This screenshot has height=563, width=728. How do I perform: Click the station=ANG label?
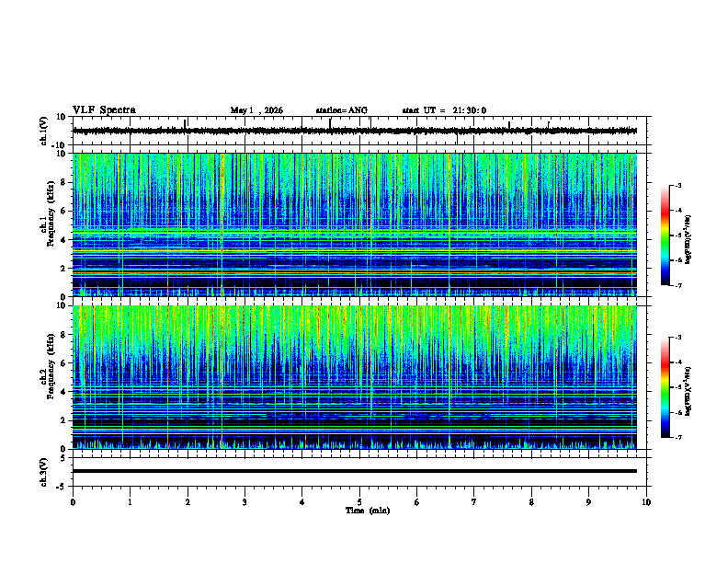[x=342, y=110]
